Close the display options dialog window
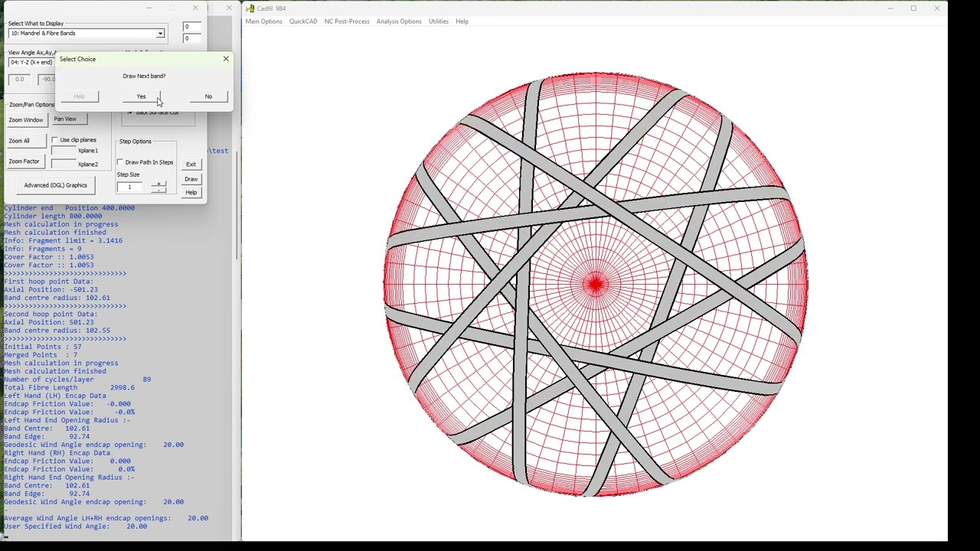The image size is (980, 551). tap(195, 8)
